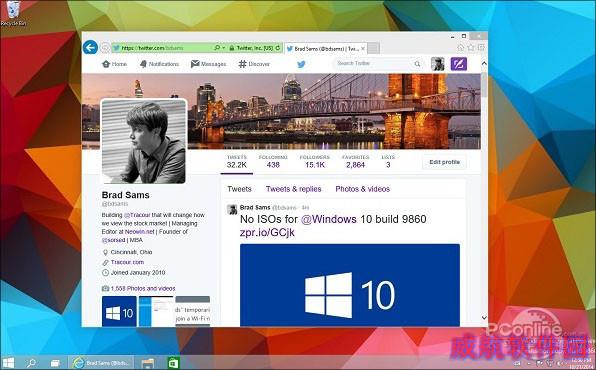
Task: Switch to the Tweets tab
Action: (x=239, y=189)
